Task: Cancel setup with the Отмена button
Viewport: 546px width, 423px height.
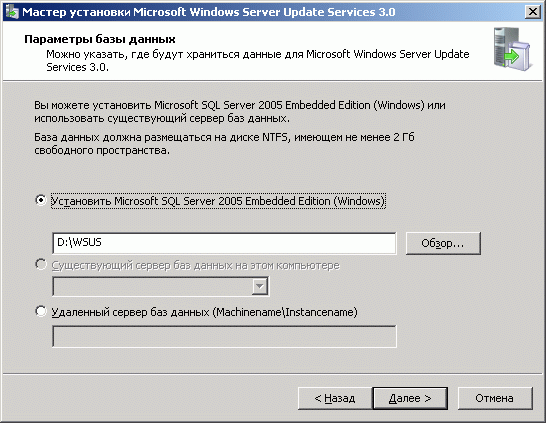Action: point(495,398)
